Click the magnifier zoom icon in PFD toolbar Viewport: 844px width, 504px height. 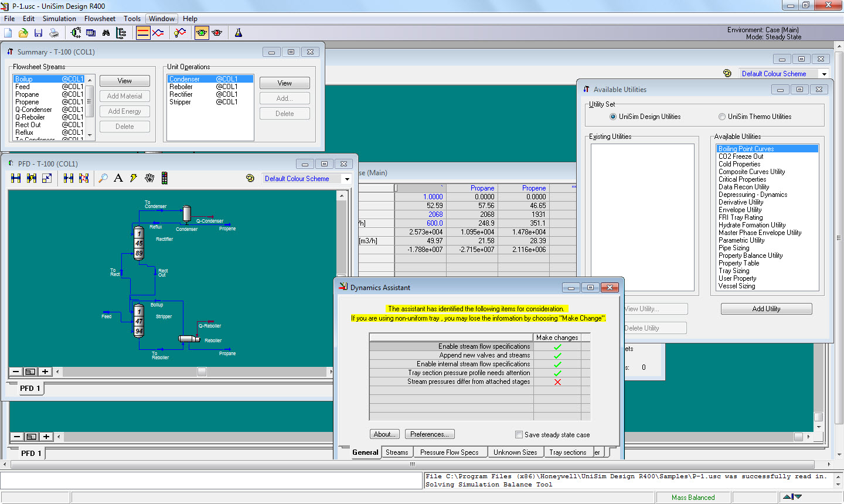(103, 178)
